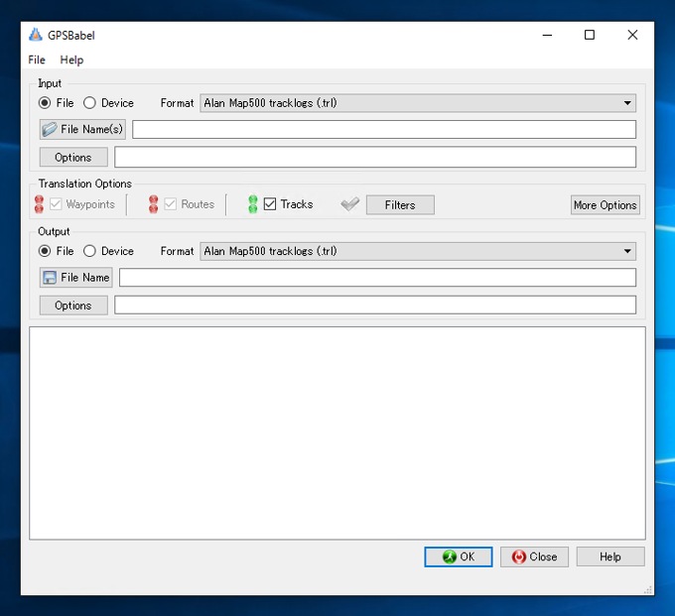Select Device radio button under Input

89,103
